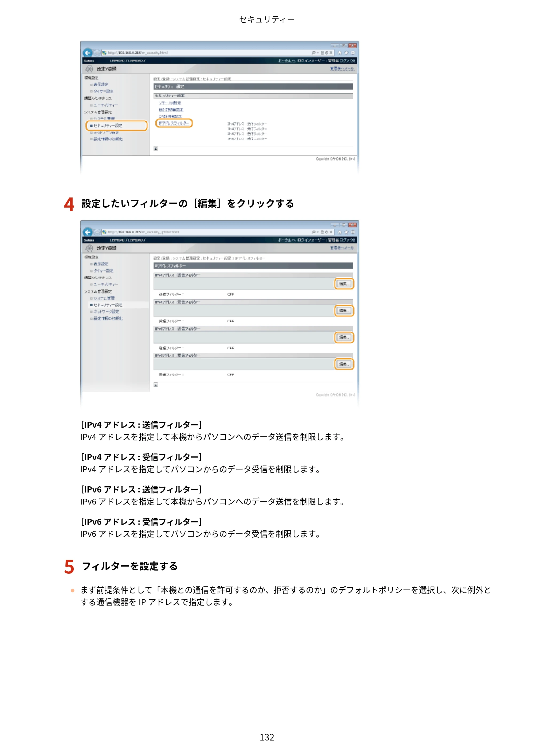Click 編集 for the IPv6 受信フィルター
This screenshot has height=756, width=534.
344,364
